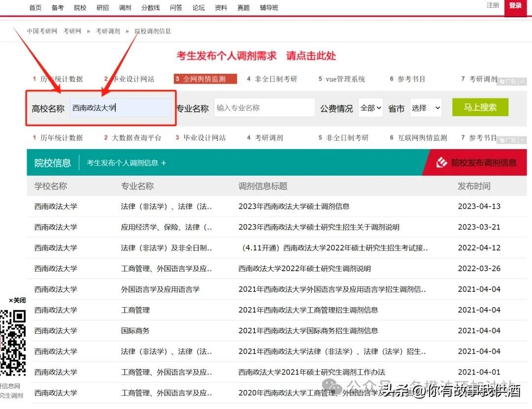This screenshot has width=532, height=409.
Task: Open the 省市 select dropdown
Action: point(426,108)
